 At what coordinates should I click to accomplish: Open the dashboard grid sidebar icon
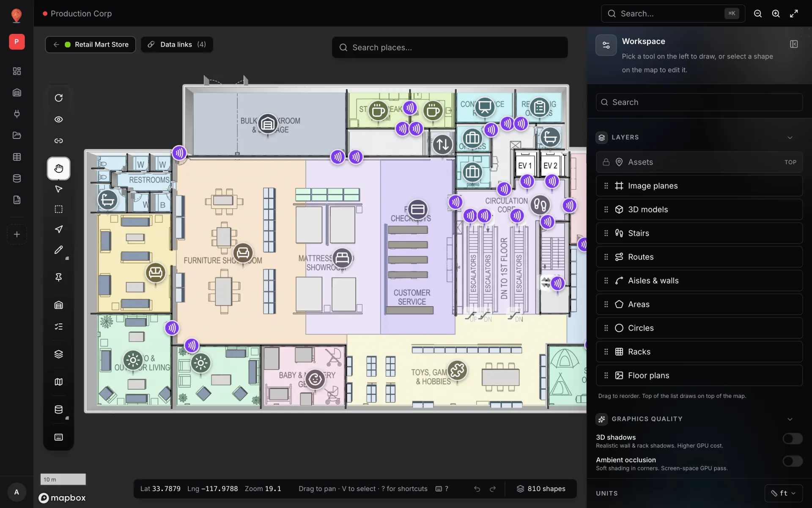(17, 71)
